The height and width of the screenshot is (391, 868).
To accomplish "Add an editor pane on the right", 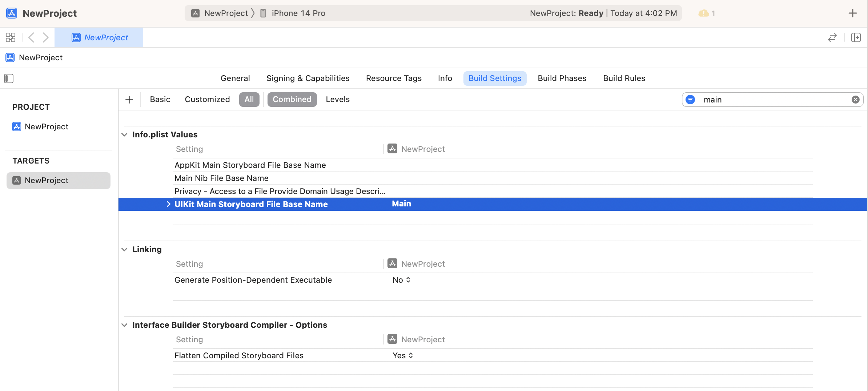I will pyautogui.click(x=856, y=37).
